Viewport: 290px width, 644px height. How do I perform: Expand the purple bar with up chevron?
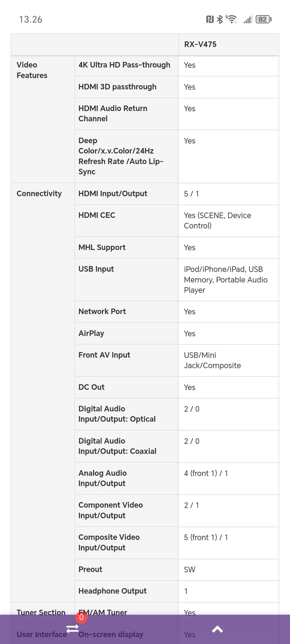[217, 629]
